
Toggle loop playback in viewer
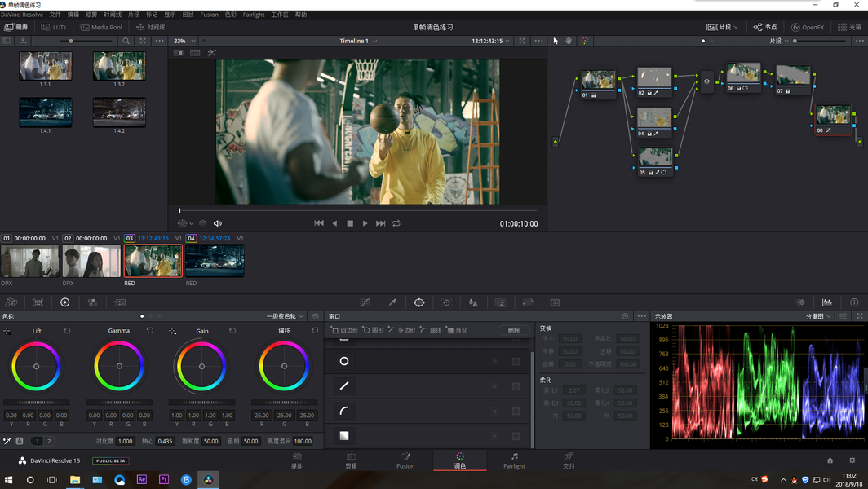[396, 223]
